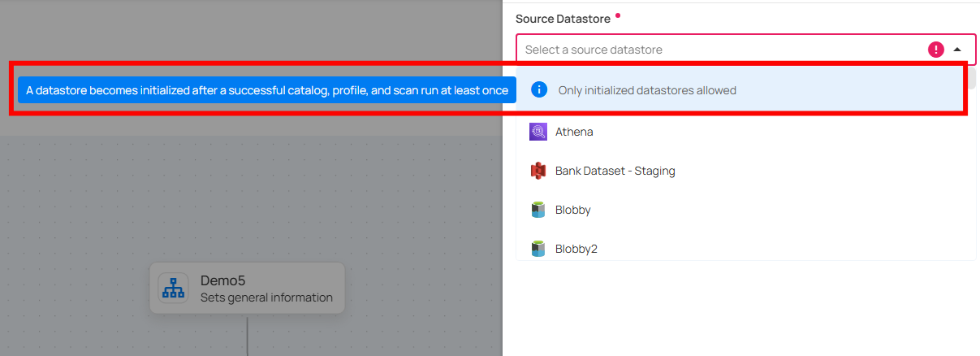Click the Bank Dataset - Staging icon
Viewport: 980px width, 356px height.
[x=537, y=171]
